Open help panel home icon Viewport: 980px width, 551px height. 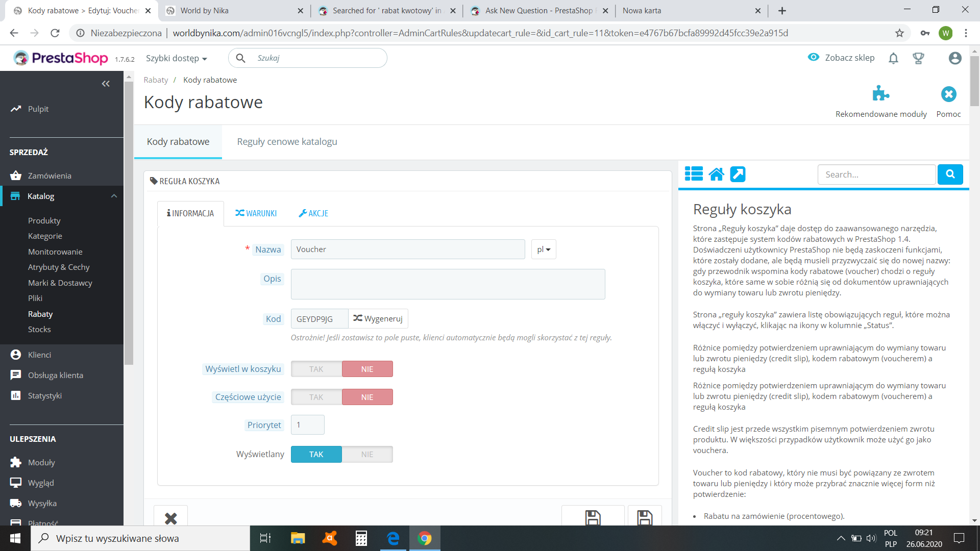click(716, 174)
